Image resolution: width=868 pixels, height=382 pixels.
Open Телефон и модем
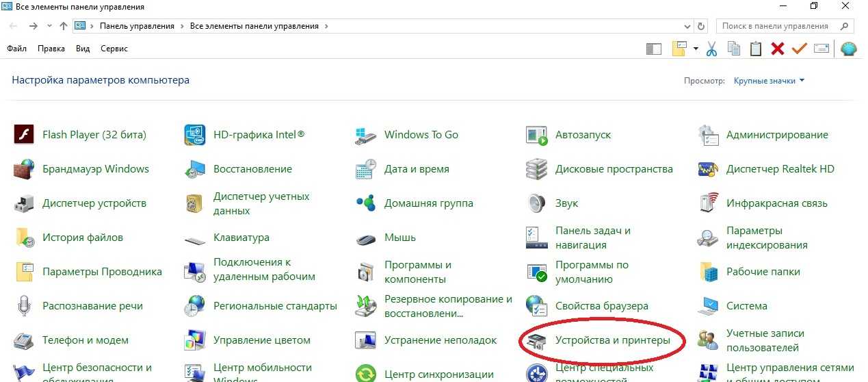(71, 340)
